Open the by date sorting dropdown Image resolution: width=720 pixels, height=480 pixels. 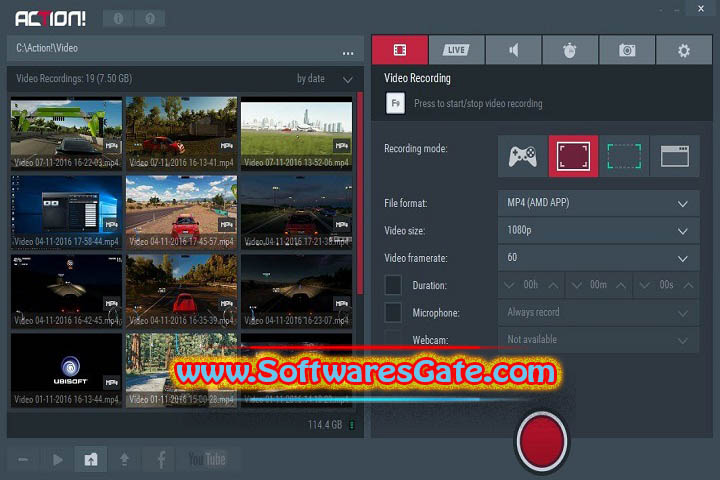pyautogui.click(x=325, y=79)
